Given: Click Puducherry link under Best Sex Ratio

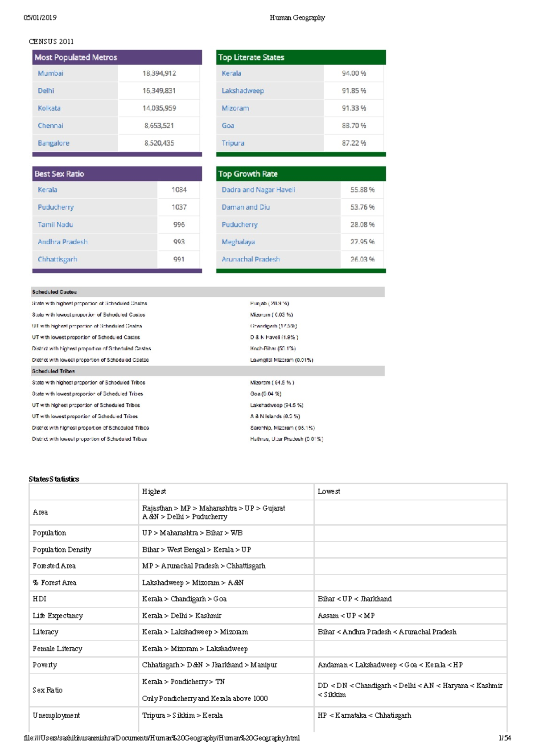Looking at the screenshot, I should coord(56,207).
